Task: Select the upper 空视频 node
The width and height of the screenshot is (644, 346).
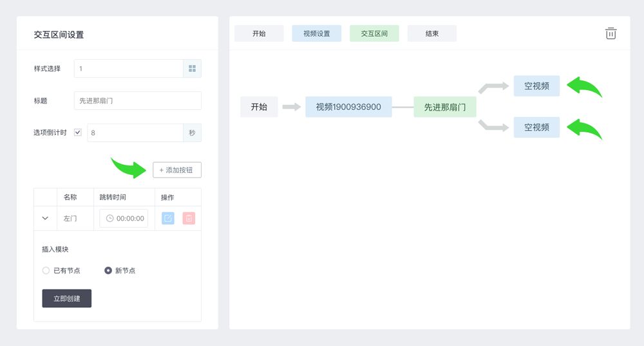Action: coord(536,86)
